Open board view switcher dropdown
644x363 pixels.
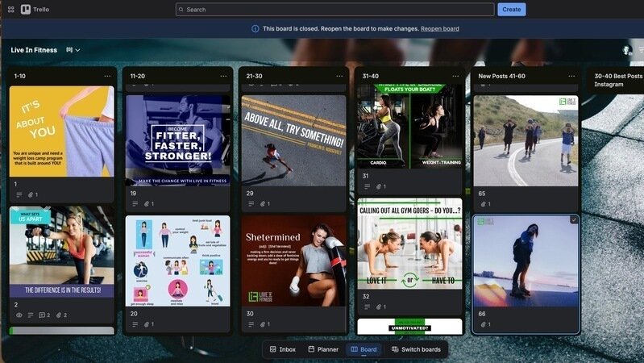pos(73,50)
